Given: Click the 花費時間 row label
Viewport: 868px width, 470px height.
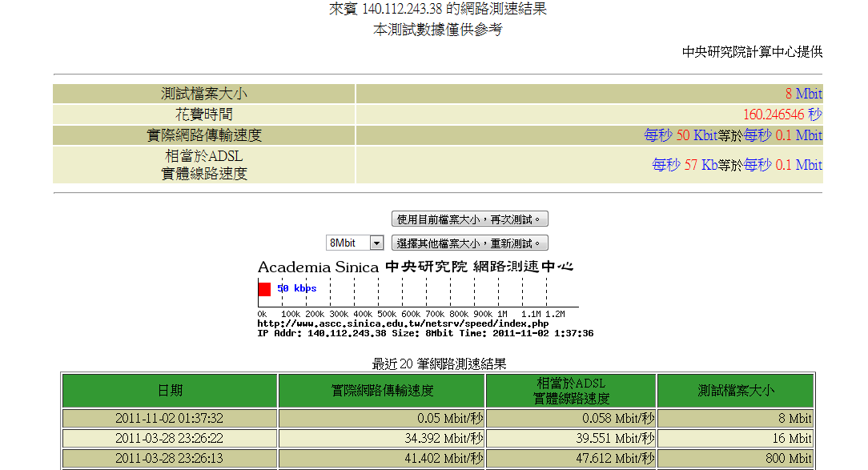Looking at the screenshot, I should [204, 114].
